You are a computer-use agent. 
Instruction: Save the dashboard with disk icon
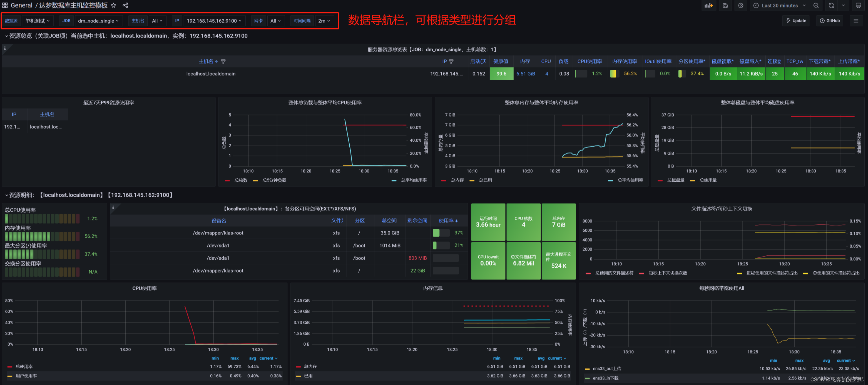(x=725, y=5)
